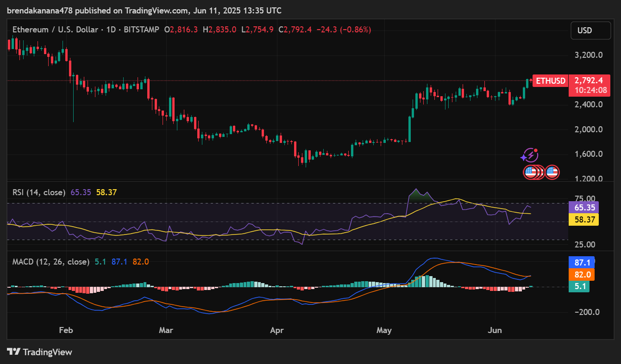Screen dimensions: 621x364
Task: Select the purple RSI 65.35 value tag
Action: pos(585,207)
